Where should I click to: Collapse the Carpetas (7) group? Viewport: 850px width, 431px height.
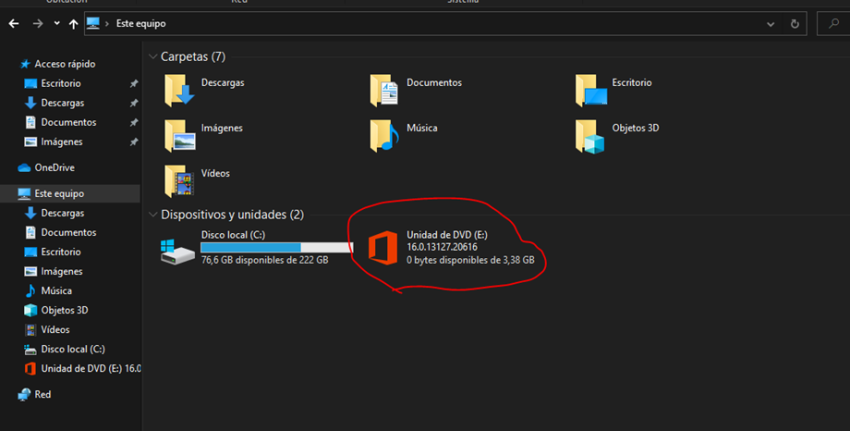click(153, 57)
